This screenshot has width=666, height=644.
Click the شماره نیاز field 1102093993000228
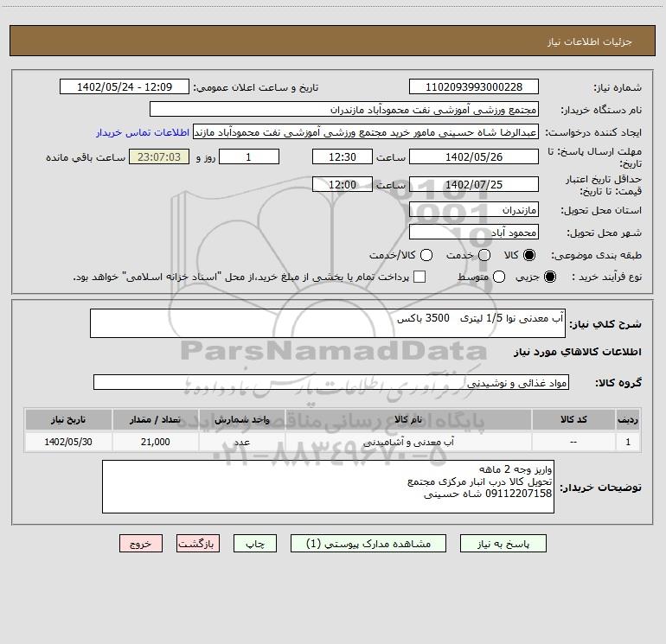474,86
